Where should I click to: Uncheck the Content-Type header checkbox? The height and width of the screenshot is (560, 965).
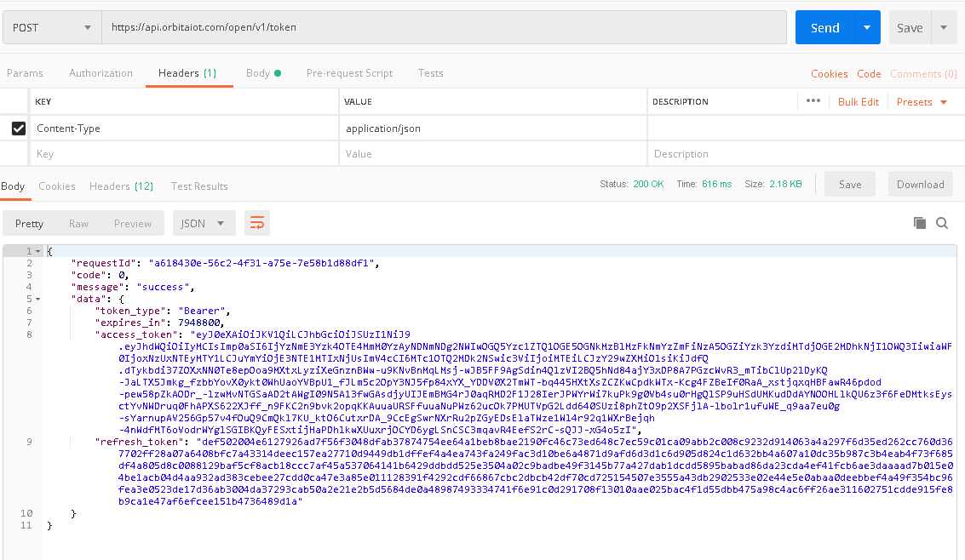click(18, 129)
